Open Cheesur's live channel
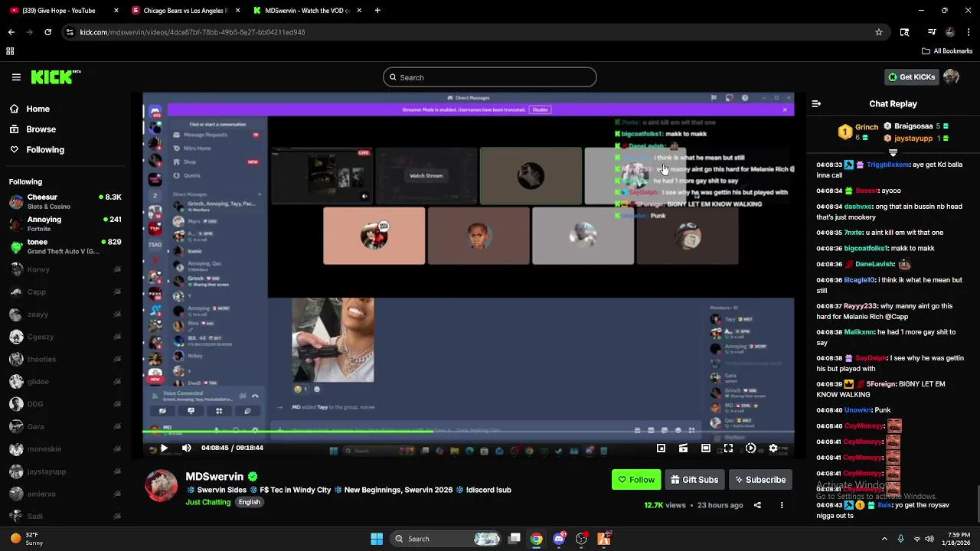 pos(65,201)
